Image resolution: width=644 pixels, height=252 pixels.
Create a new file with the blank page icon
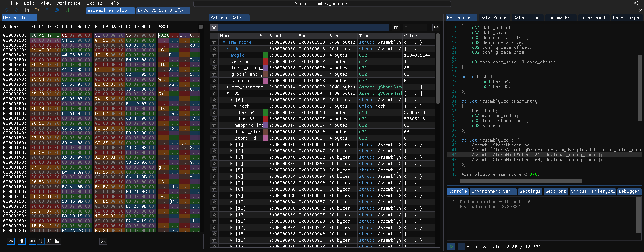click(27, 10)
